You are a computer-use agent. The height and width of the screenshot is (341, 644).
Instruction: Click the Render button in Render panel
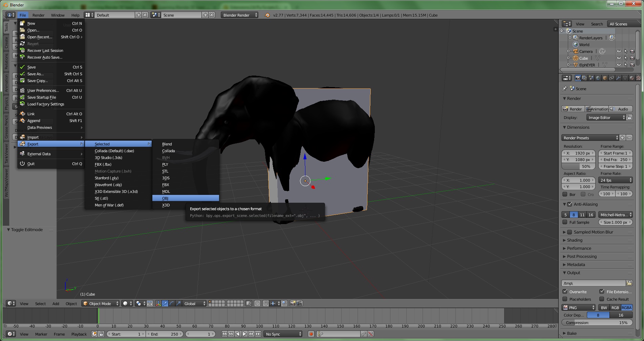coord(573,109)
